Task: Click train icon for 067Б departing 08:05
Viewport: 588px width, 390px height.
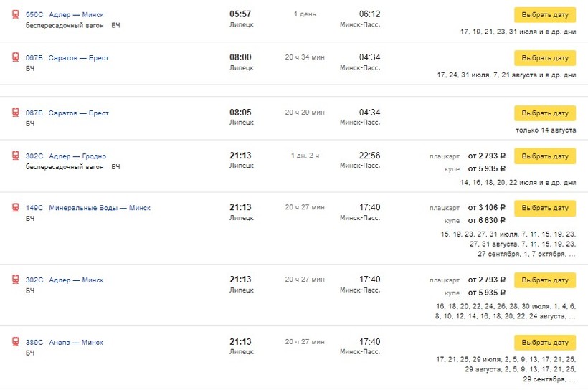Action: coord(16,113)
